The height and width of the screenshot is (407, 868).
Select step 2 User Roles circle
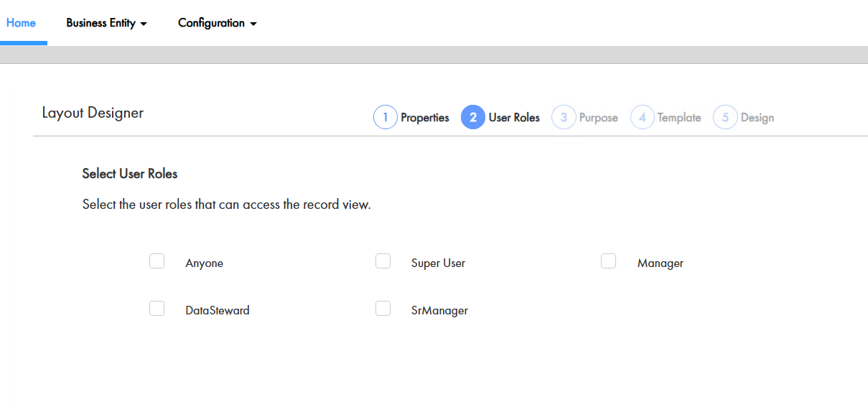[473, 117]
